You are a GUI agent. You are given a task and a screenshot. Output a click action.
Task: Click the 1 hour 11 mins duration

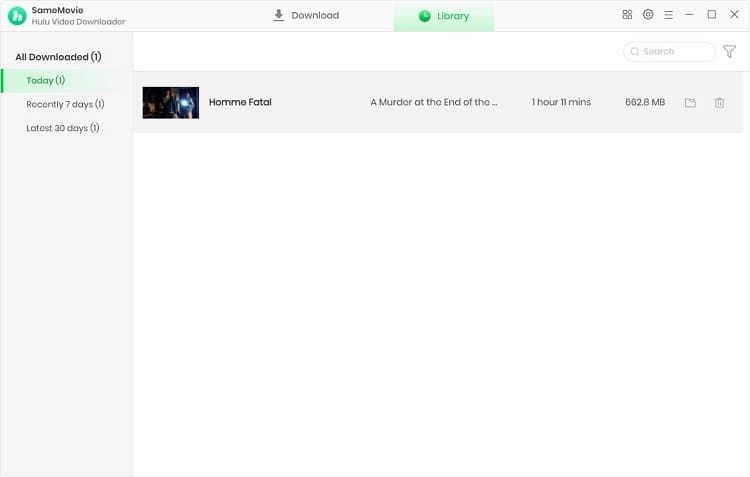(561, 102)
